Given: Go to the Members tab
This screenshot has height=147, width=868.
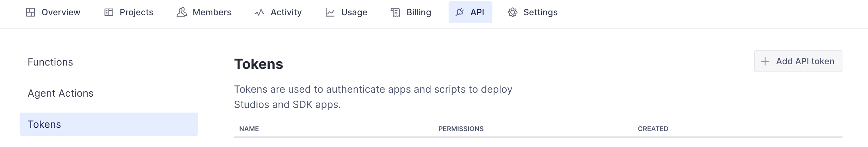Looking at the screenshot, I should pos(204,13).
